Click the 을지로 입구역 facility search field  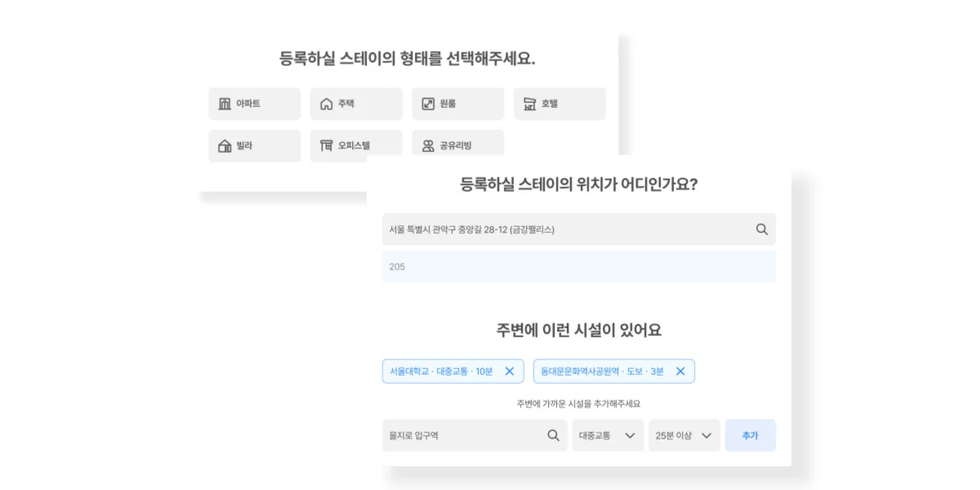[x=457, y=435]
